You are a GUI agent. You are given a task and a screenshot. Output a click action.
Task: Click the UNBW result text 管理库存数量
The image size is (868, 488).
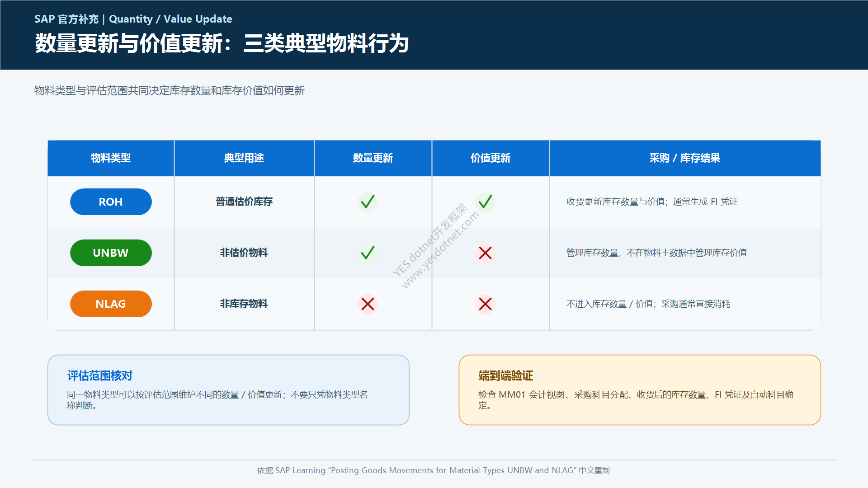656,253
